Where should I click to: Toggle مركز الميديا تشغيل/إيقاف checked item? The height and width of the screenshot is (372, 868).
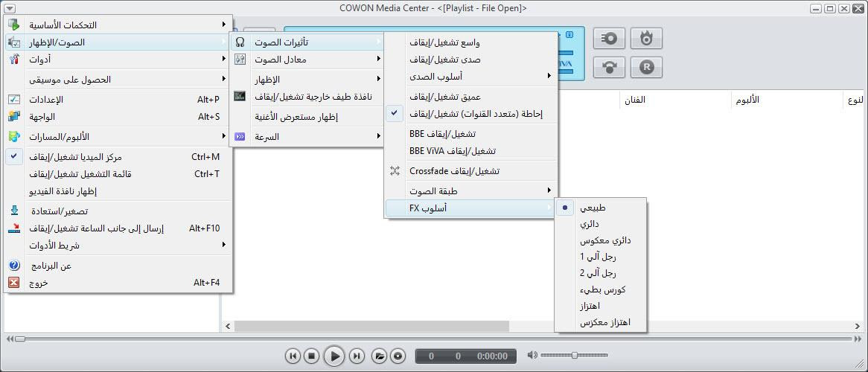coord(118,157)
